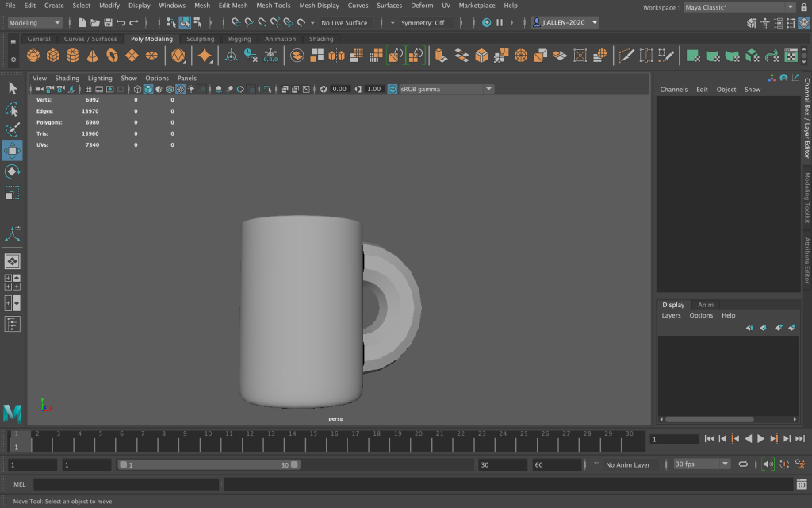
Task: Open the Modeling menu set dropdown
Action: pyautogui.click(x=35, y=23)
